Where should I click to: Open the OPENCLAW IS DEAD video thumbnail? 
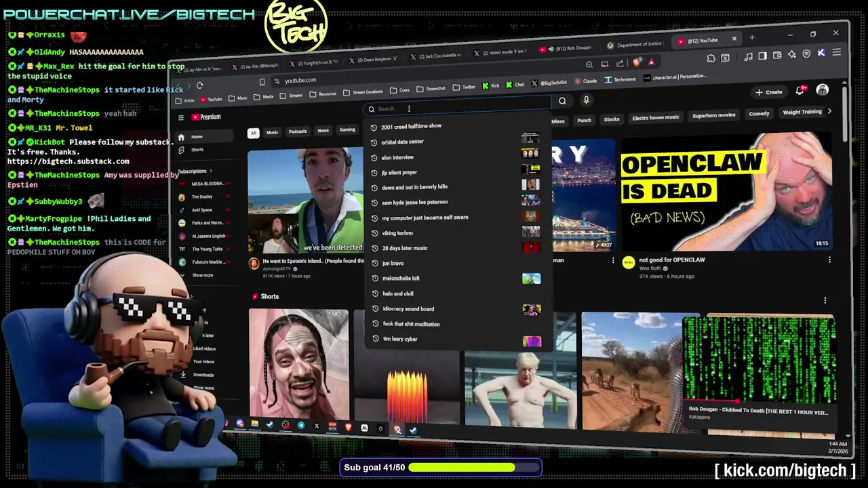pos(726,191)
